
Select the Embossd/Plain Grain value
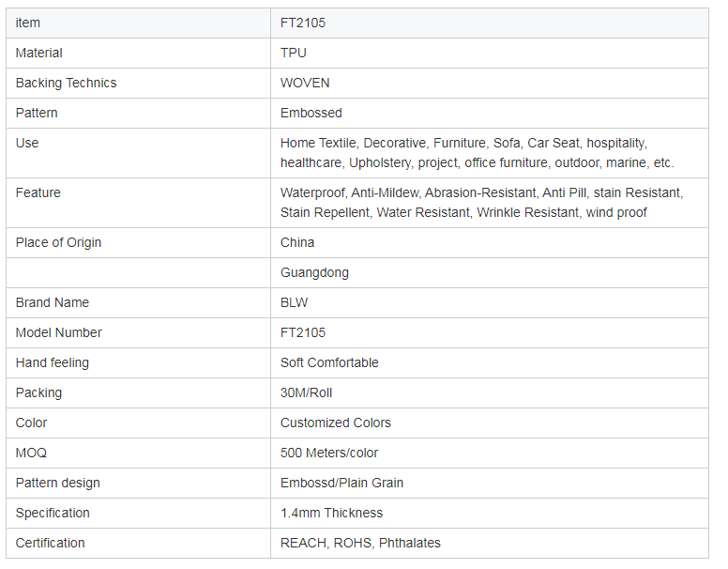click(x=341, y=483)
